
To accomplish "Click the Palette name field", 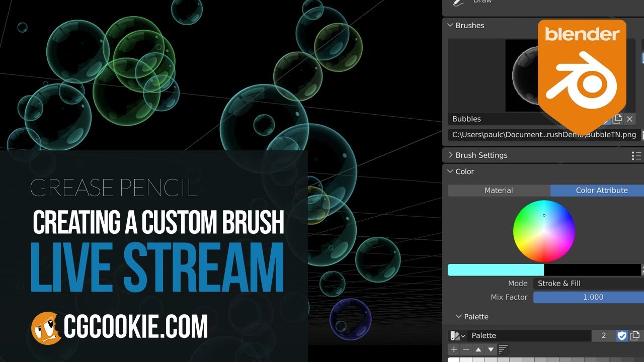I will [529, 335].
